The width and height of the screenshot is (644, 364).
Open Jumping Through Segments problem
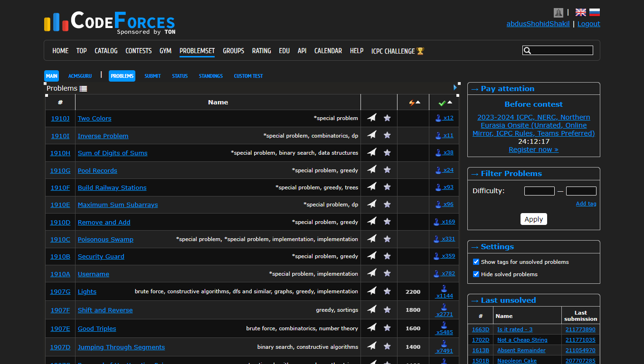121,347
